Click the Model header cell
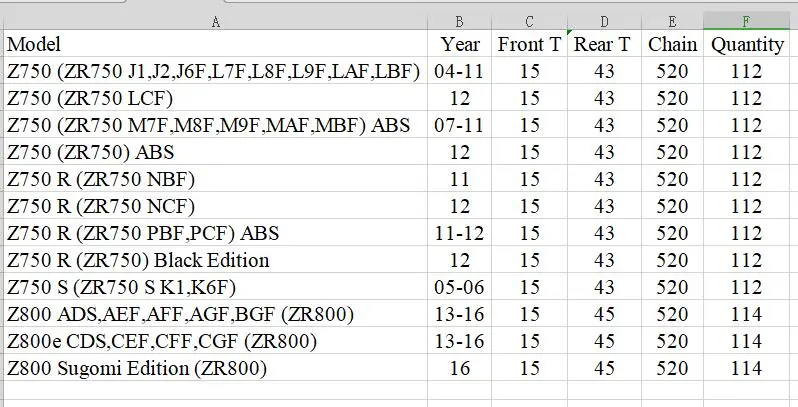Viewport: 798px width, 407px height. [216, 44]
